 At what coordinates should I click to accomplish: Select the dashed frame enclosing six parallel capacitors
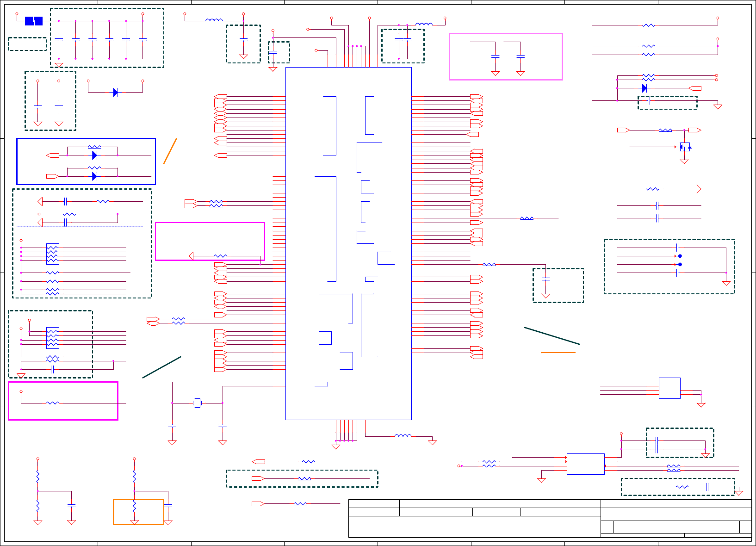(107, 38)
